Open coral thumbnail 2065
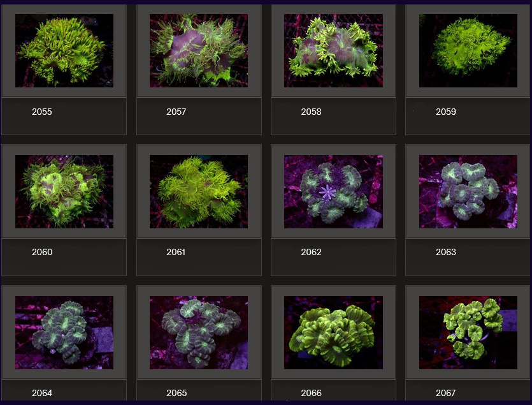Image resolution: width=532 pixels, height=405 pixels. 199,333
